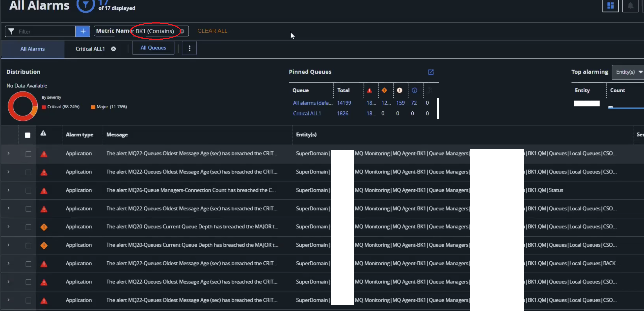Switch to dashboard grid view icon
This screenshot has height=311, width=644.
point(610,5)
